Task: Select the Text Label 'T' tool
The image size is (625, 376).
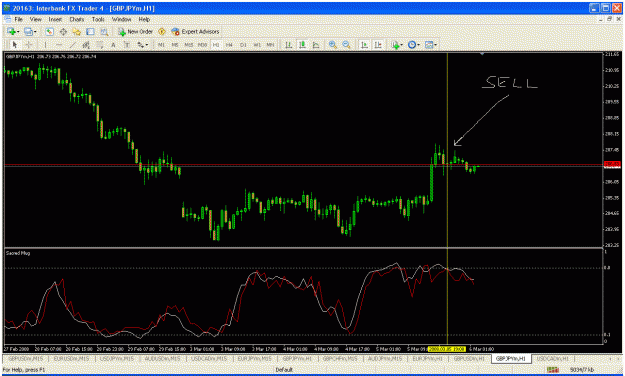Action: [x=127, y=45]
